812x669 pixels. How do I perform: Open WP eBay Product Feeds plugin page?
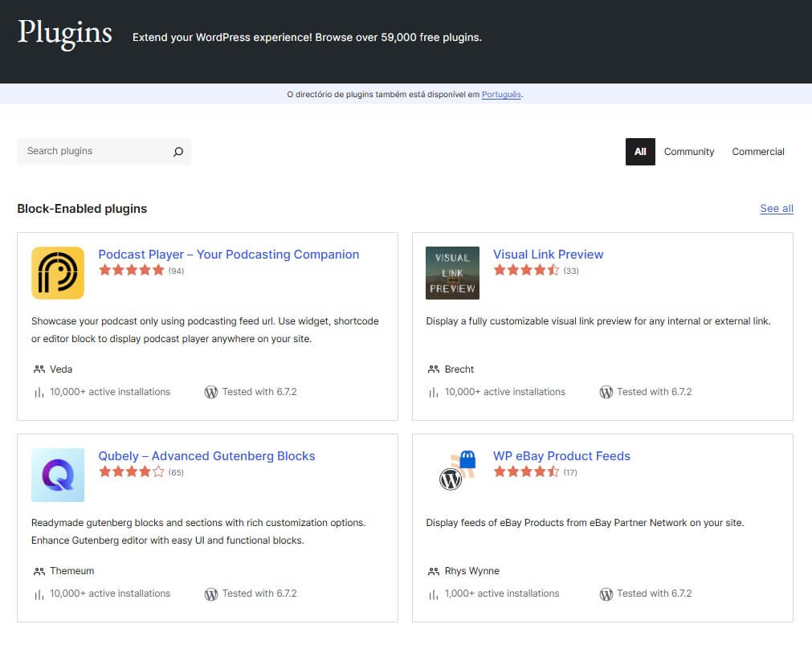click(561, 455)
